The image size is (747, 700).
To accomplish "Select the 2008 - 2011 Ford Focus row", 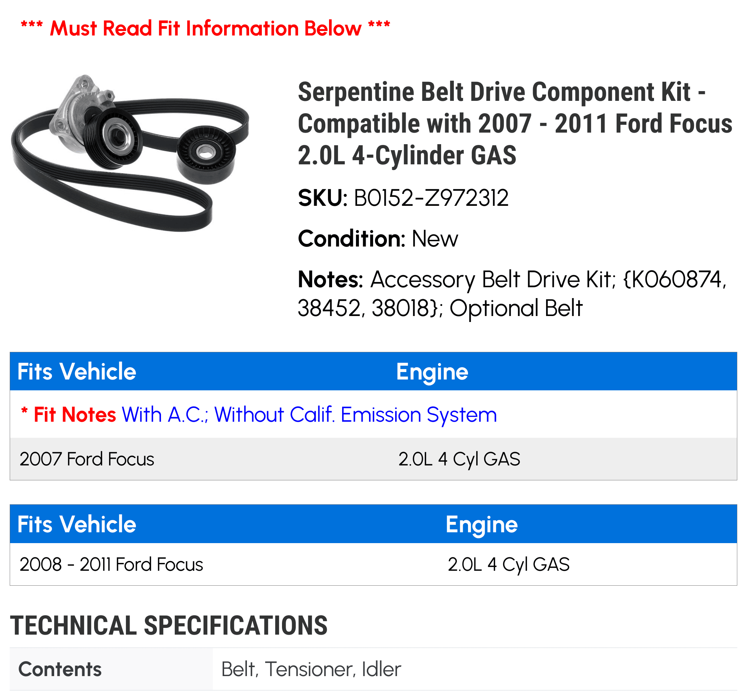I will point(373,564).
